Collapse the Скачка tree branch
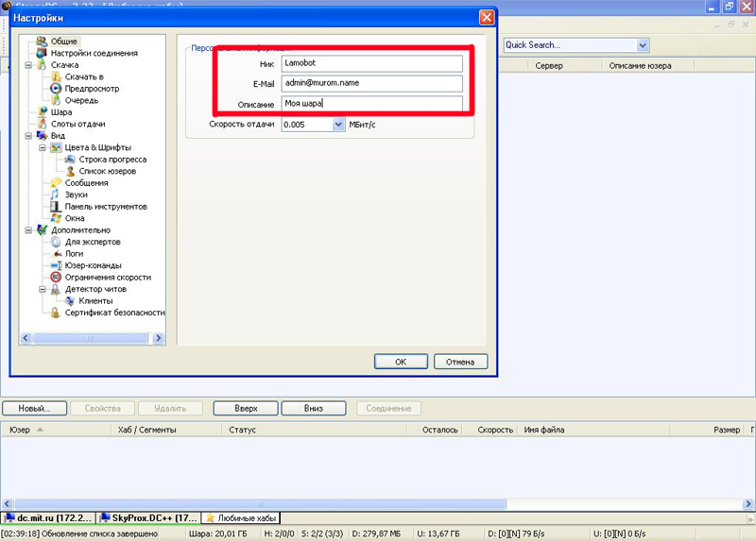This screenshot has height=541, width=756. (28, 65)
